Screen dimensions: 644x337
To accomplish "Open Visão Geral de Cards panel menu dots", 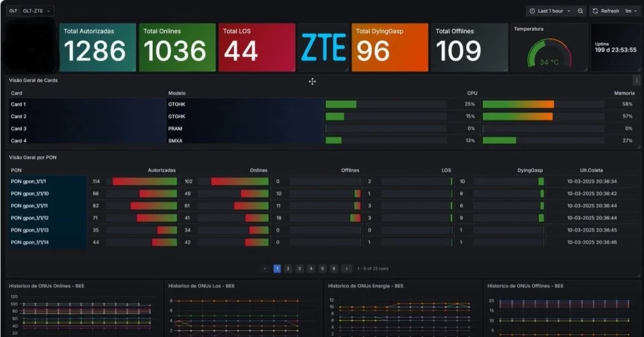I will 637,80.
